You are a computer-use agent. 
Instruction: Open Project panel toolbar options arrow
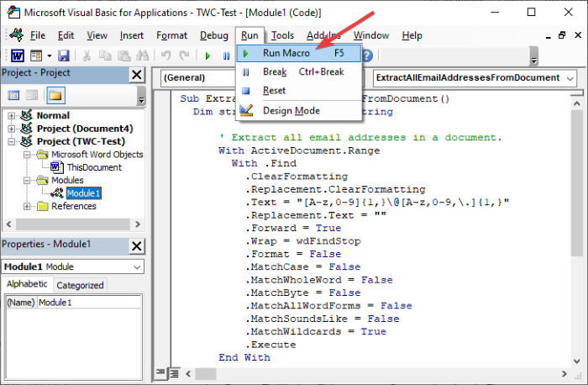pyautogui.click(x=141, y=96)
